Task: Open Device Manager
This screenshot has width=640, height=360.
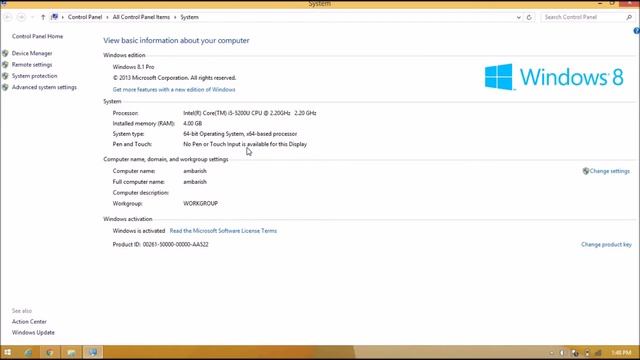Action: tap(32, 53)
